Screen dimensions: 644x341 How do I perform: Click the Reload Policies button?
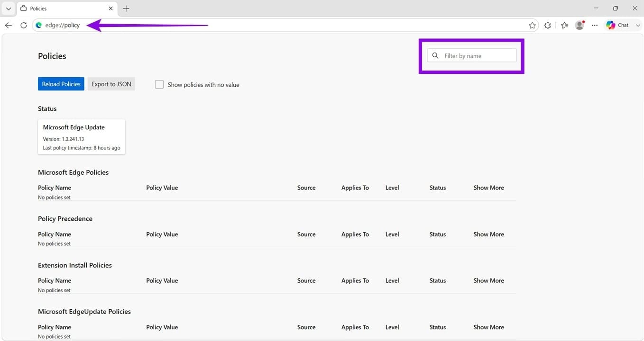coord(61,84)
